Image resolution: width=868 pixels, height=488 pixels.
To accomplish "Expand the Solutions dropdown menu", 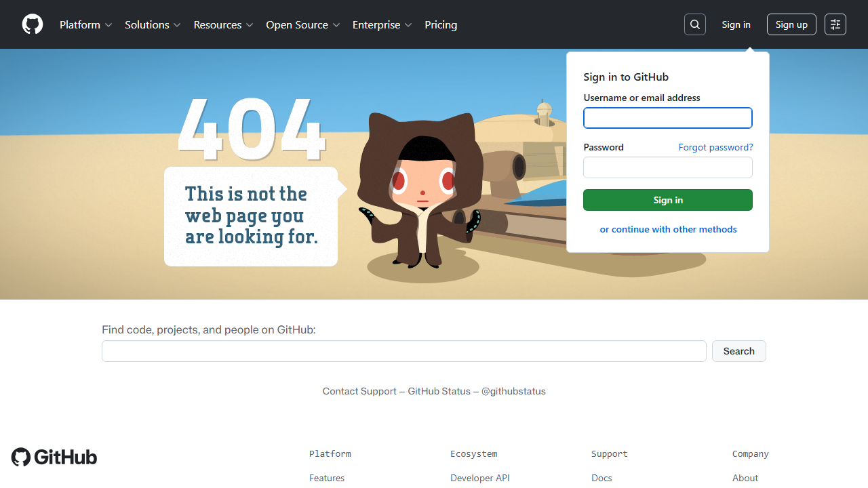I will (153, 24).
